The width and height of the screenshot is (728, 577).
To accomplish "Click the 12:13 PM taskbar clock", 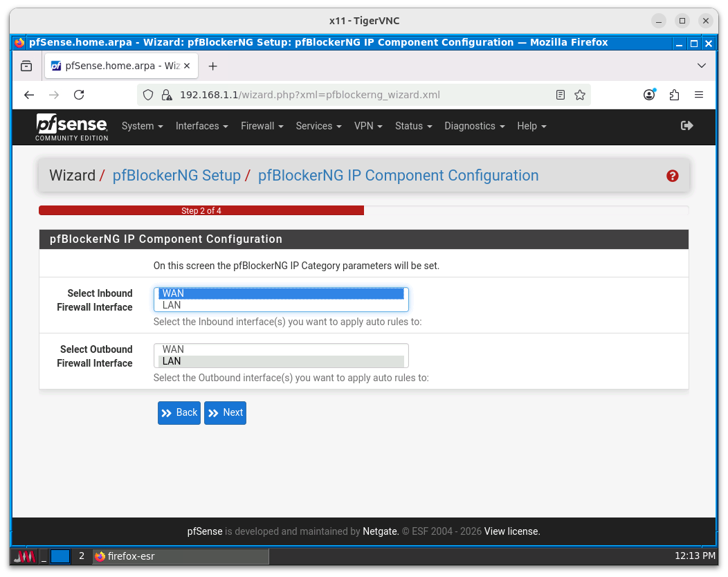I will [695, 556].
